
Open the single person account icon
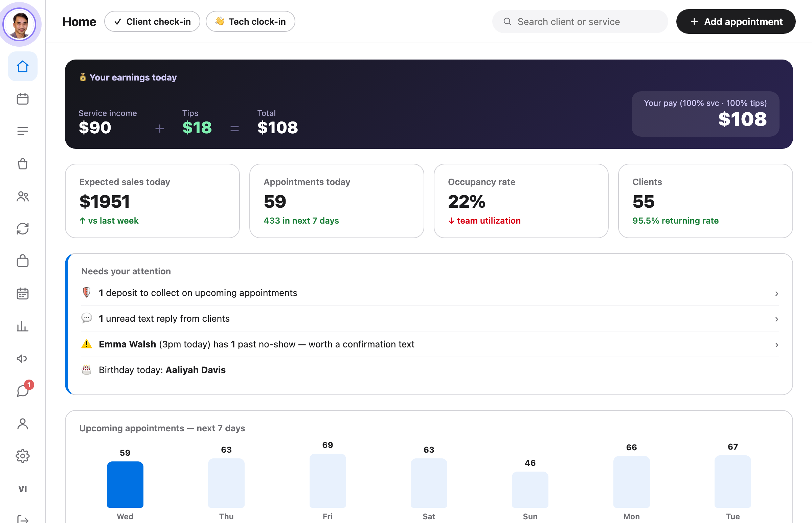point(22,424)
